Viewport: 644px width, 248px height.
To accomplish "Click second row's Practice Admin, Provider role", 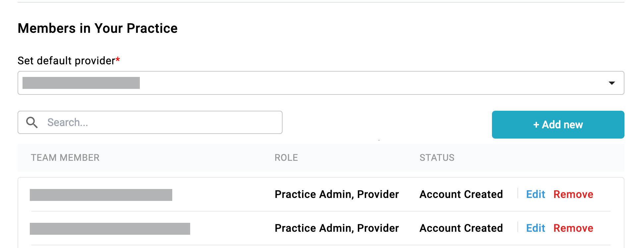I will click(x=337, y=228).
